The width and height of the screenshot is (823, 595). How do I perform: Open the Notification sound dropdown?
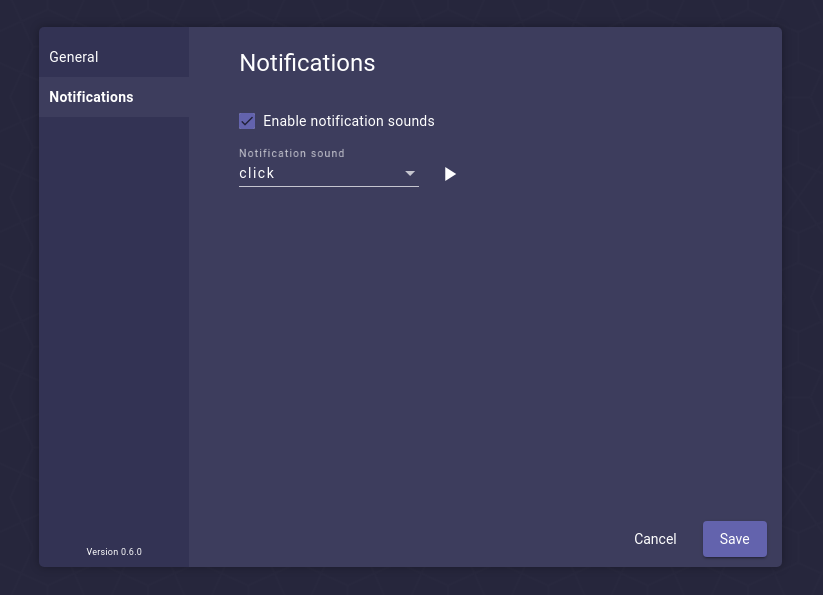coord(329,173)
